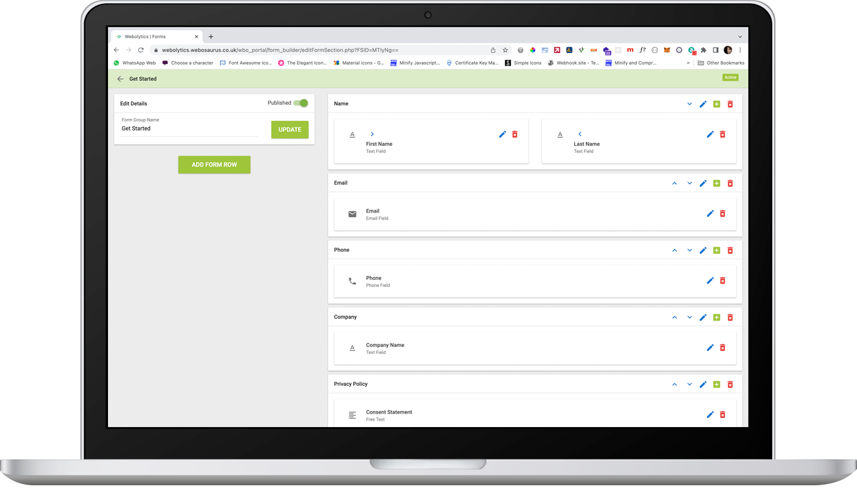Click the Form Group Name input

[x=189, y=129]
